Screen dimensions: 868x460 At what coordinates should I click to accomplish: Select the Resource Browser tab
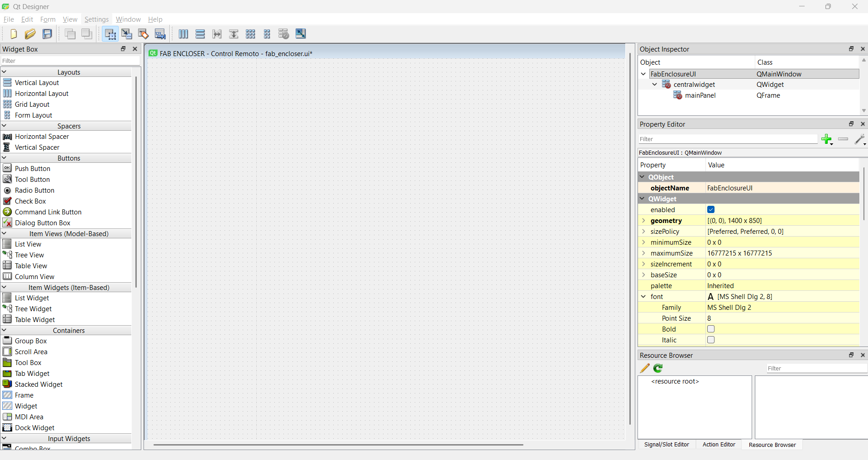tap(772, 445)
